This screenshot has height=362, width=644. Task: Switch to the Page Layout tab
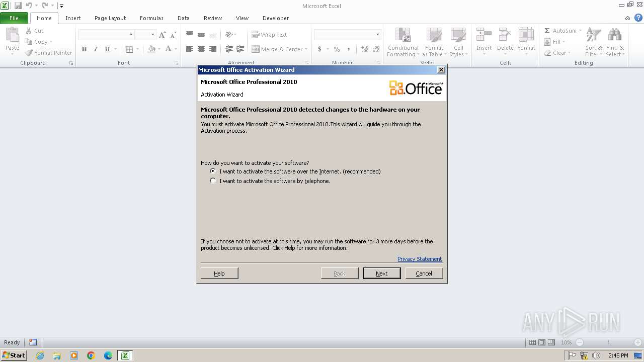pos(110,18)
